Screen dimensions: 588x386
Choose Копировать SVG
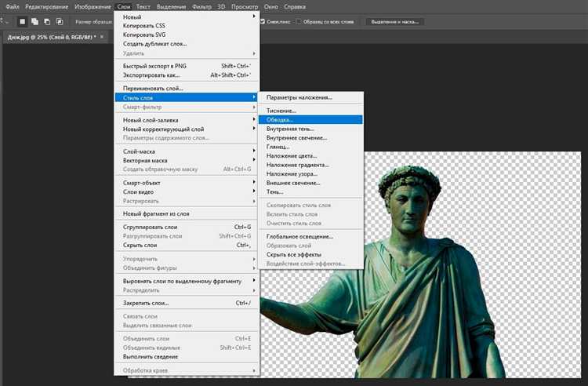[x=187, y=35]
